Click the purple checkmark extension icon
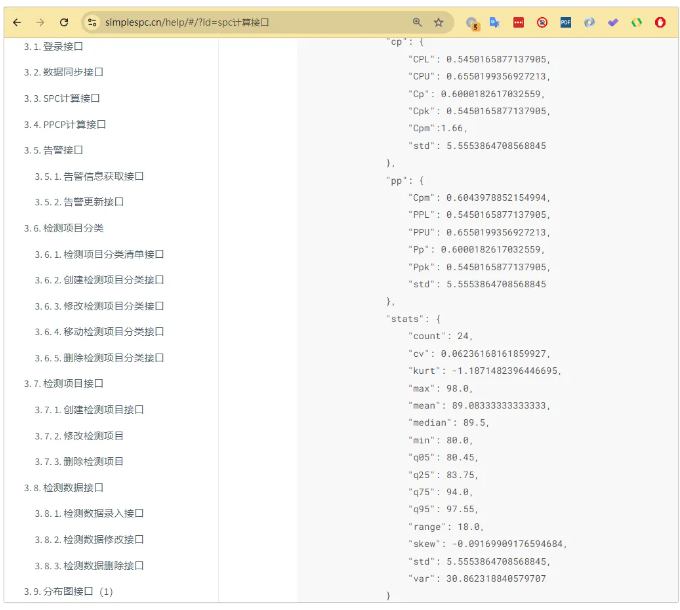Image resolution: width=680 pixels, height=610 pixels. click(x=613, y=22)
